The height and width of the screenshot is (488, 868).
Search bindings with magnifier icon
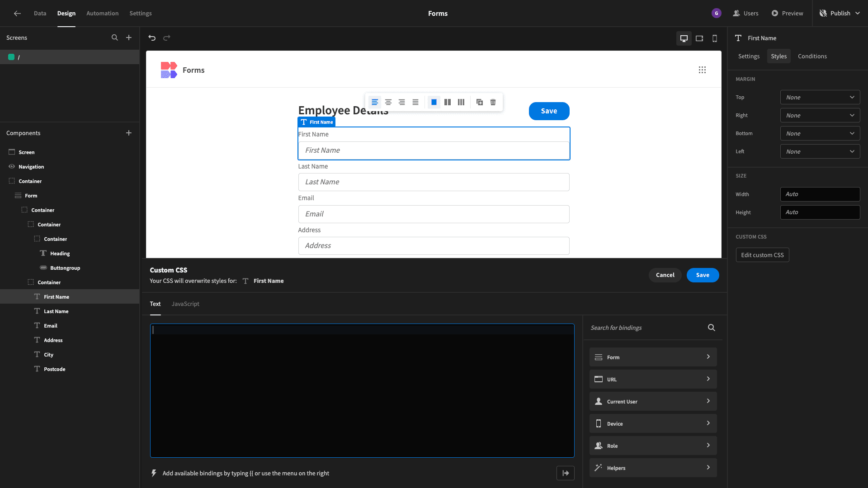pyautogui.click(x=712, y=328)
